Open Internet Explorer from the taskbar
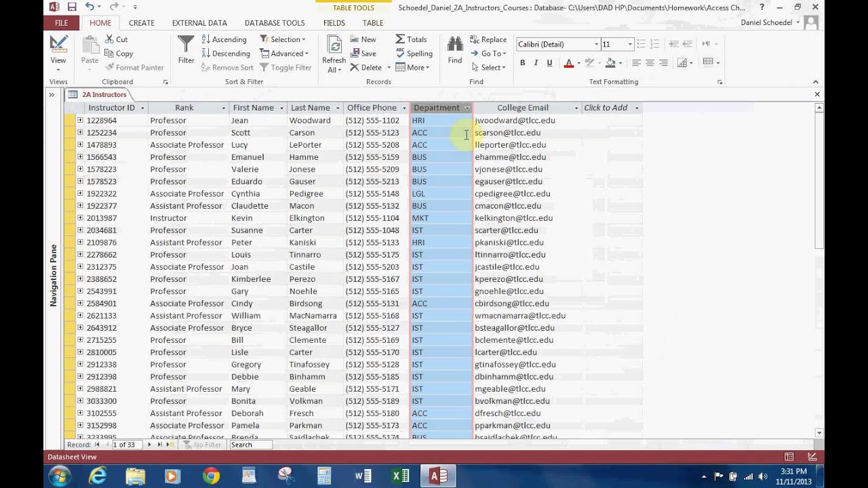Viewport: 868px width, 488px height. point(98,476)
